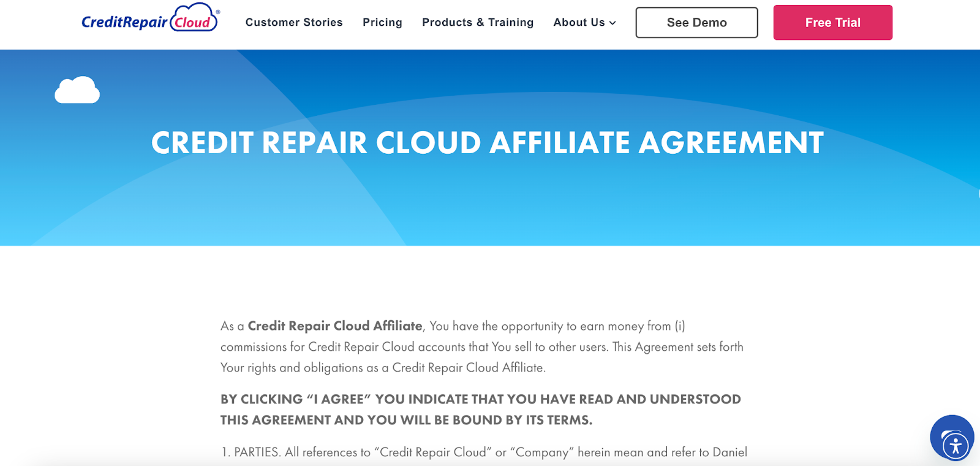Click the Credit Repair Cloud Affiliate Agreement heading
The width and height of the screenshot is (980, 466).
[488, 143]
